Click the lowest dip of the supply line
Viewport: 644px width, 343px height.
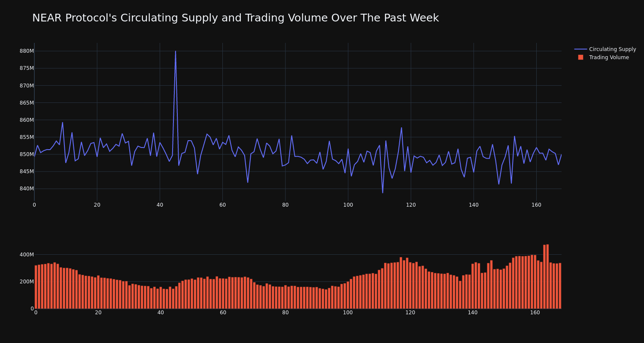[x=383, y=193]
